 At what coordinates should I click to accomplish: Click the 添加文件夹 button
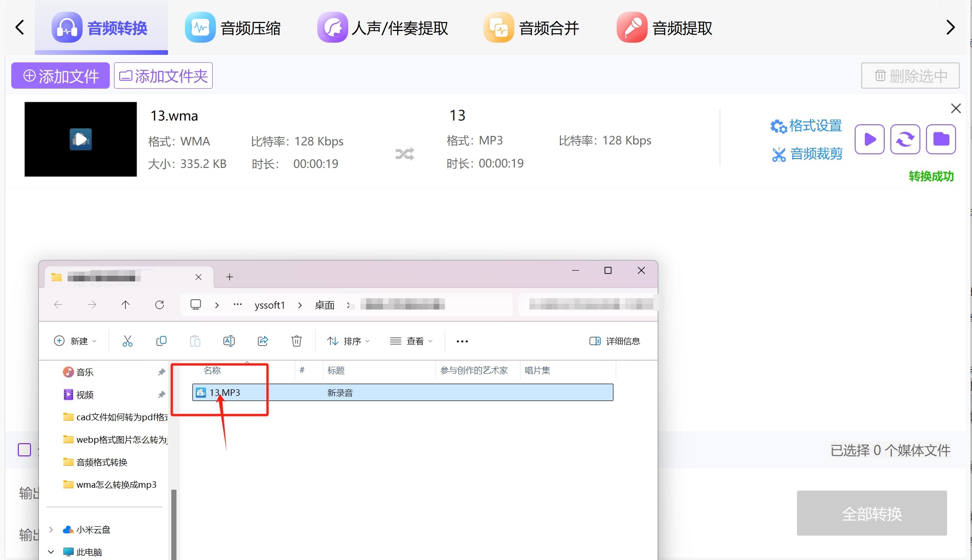[163, 76]
